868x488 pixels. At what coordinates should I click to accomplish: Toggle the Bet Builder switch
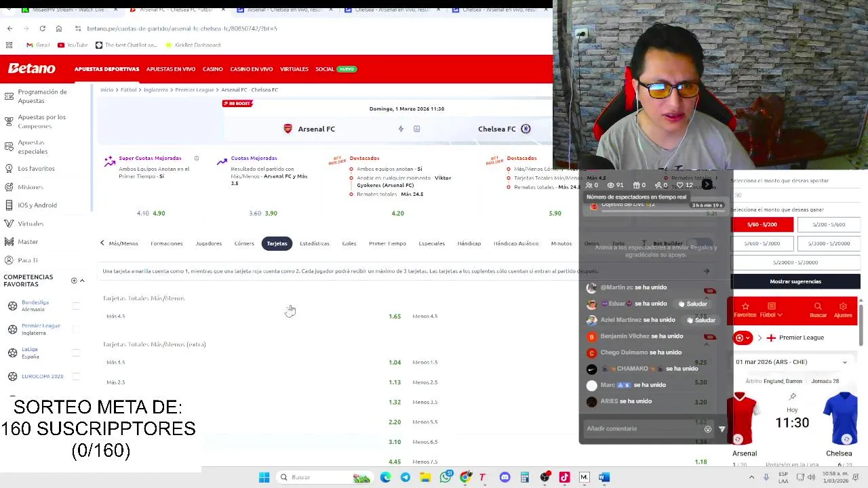pos(700,243)
